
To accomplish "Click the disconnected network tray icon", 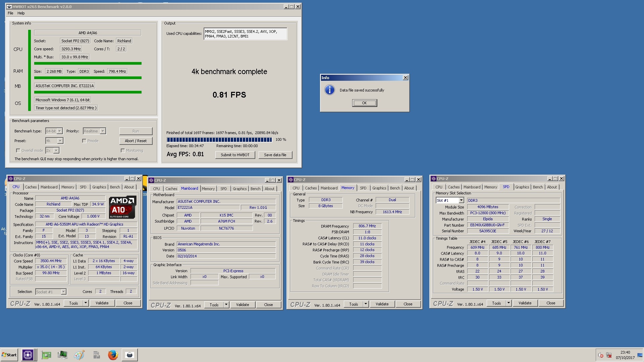I will pos(609,355).
